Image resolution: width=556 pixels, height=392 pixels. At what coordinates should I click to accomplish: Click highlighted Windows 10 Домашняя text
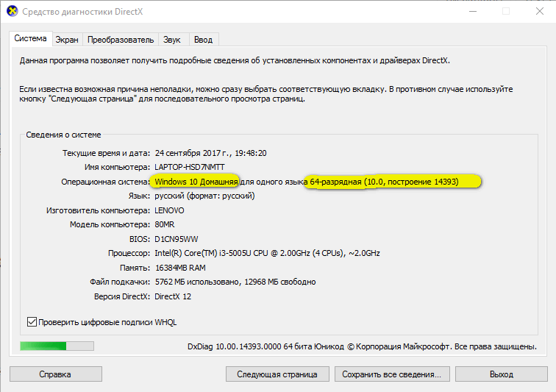[x=196, y=182]
